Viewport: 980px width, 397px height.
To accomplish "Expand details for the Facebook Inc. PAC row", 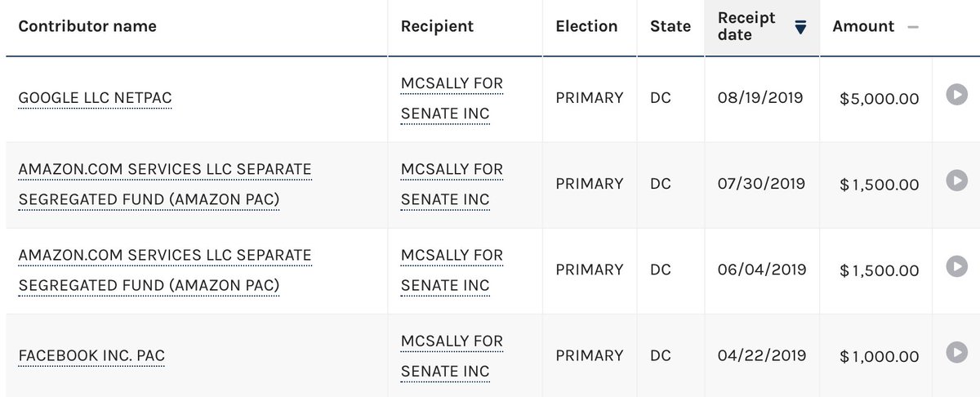I will 956,352.
